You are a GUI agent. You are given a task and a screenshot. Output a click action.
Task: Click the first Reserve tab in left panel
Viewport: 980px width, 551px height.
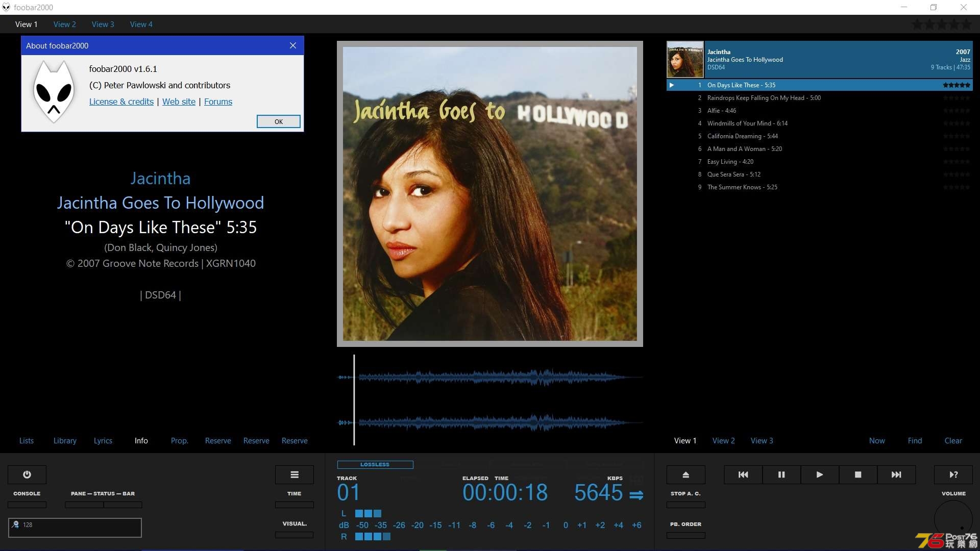pos(218,440)
